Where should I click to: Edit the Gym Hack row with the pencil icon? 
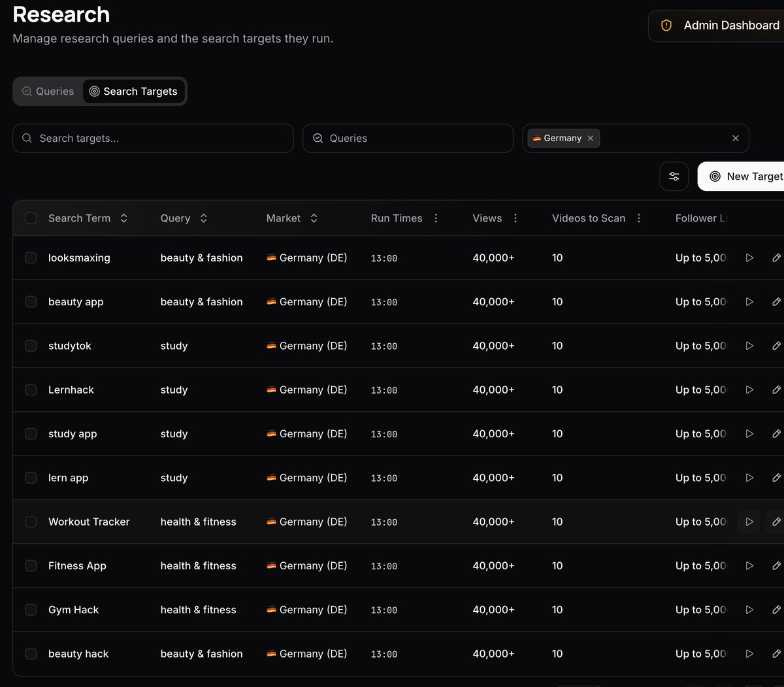point(776,610)
